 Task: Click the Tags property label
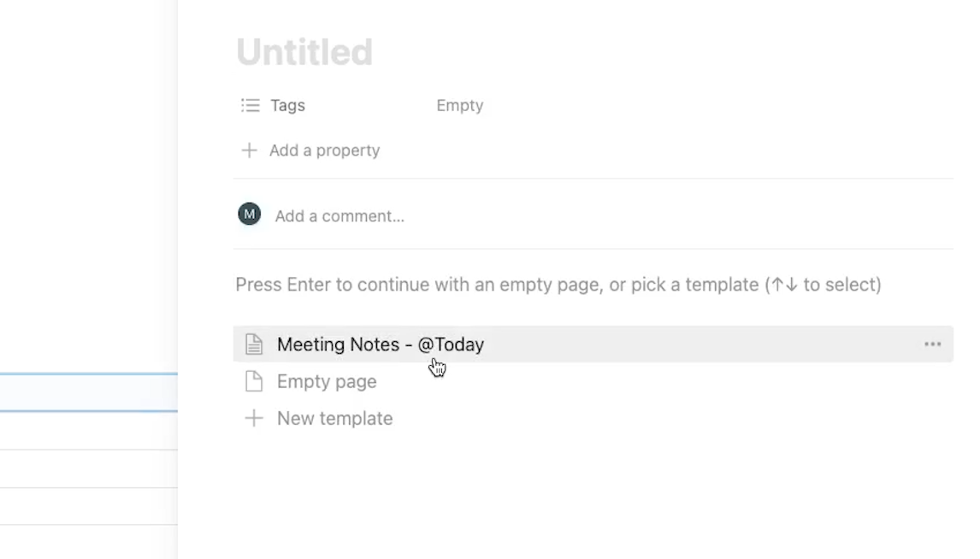pyautogui.click(x=287, y=105)
